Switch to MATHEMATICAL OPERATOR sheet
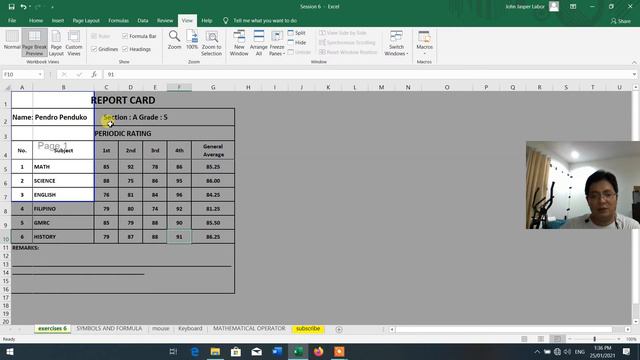640x360 pixels. coord(249,329)
